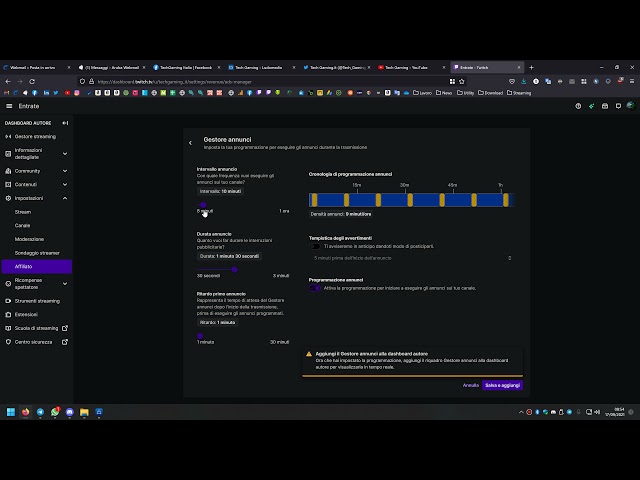The height and width of the screenshot is (480, 640).
Task: Click the browser back arrow
Action: (8, 82)
